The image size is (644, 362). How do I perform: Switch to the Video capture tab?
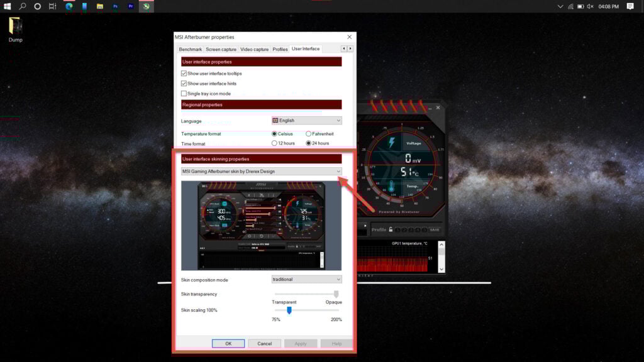[x=254, y=49]
